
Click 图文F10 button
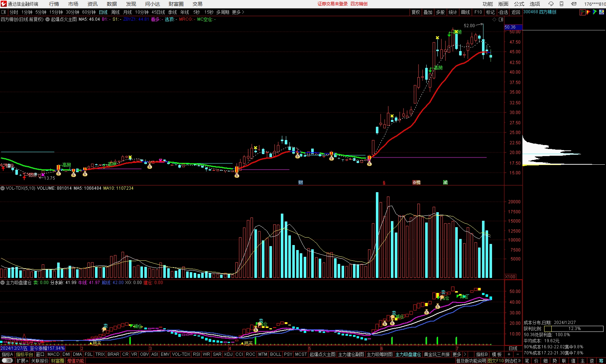[x=496, y=361]
